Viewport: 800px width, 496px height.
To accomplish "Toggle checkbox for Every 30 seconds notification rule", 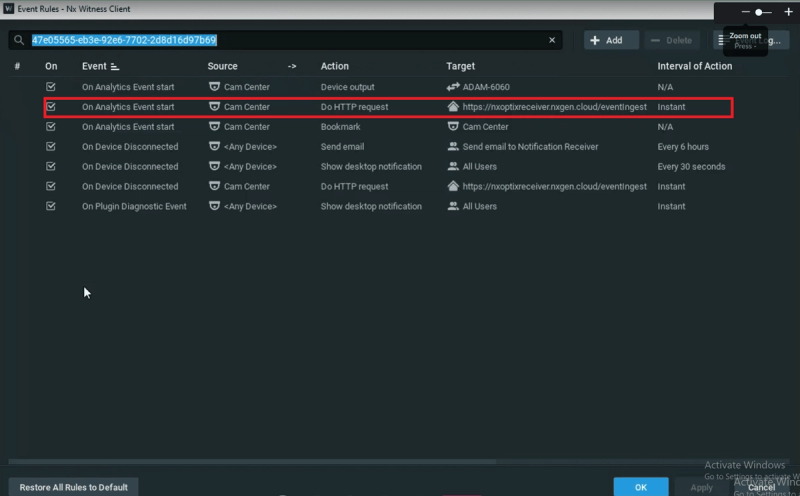I will click(x=51, y=166).
